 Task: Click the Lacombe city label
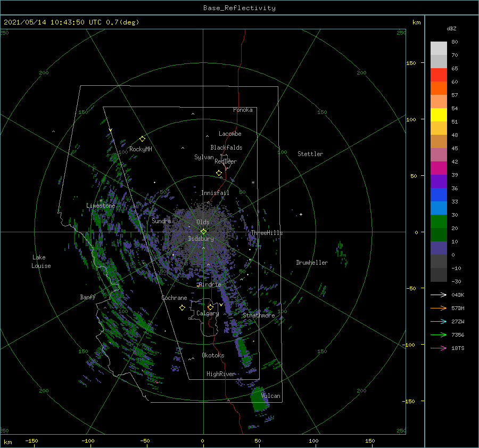pyautogui.click(x=230, y=134)
